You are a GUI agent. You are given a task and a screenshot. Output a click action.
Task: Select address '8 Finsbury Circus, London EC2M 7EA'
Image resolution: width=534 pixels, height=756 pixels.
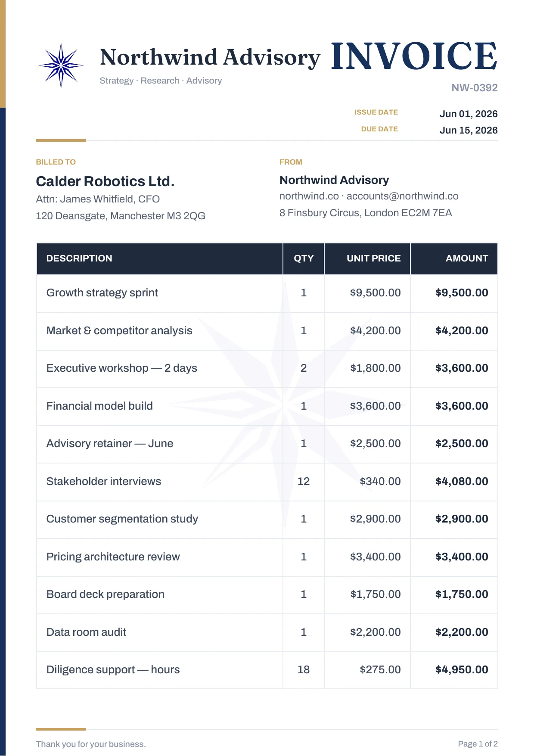366,213
